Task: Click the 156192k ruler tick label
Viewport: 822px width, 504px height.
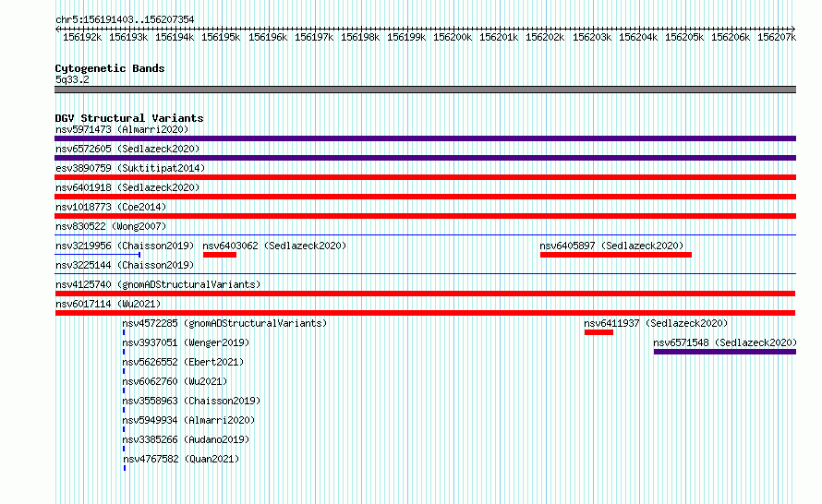Action: pos(82,37)
